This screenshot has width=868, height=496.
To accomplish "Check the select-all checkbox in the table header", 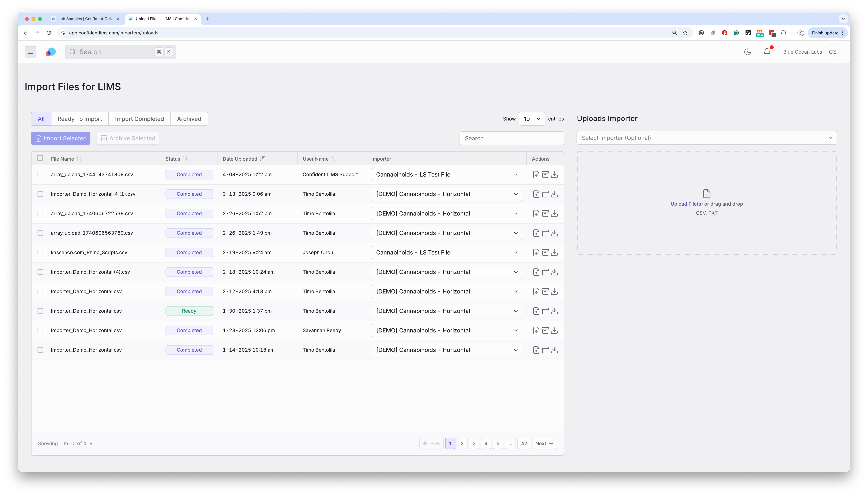I will 40,158.
